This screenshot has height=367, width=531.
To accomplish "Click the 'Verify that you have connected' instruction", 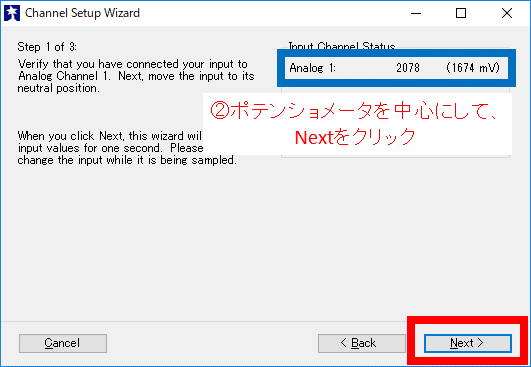I will (136, 76).
